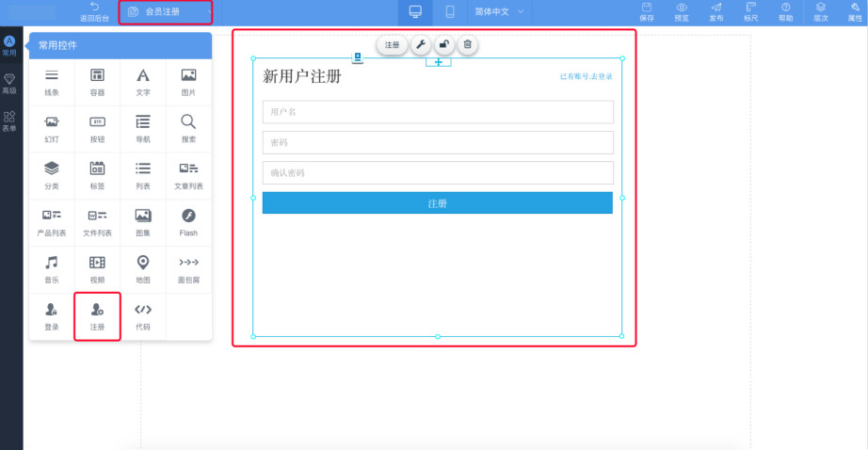The height and width of the screenshot is (450, 868).
Task: Open the 会员注册 page dropdown
Action: 166,12
